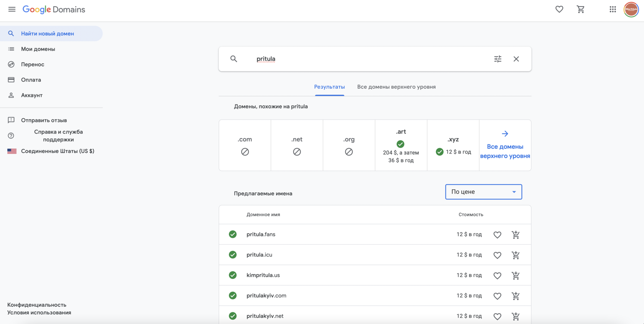
Task: Open Конфиденциальность privacy link
Action: [37, 305]
